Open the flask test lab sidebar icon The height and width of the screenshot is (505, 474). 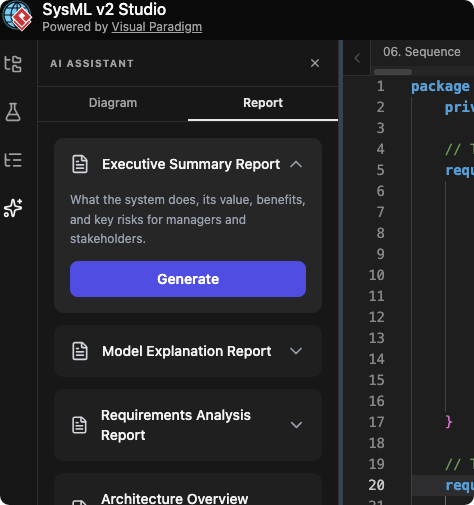tap(13, 112)
